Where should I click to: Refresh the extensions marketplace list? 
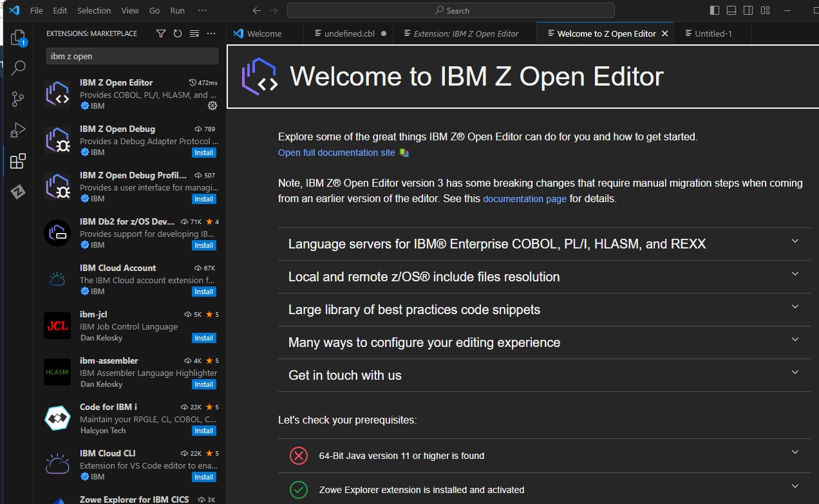coord(178,33)
